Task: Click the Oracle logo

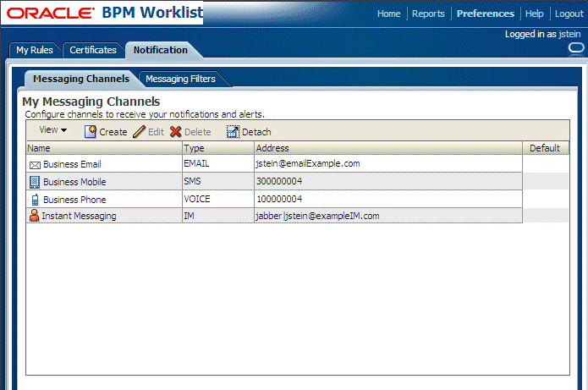Action: (x=50, y=14)
